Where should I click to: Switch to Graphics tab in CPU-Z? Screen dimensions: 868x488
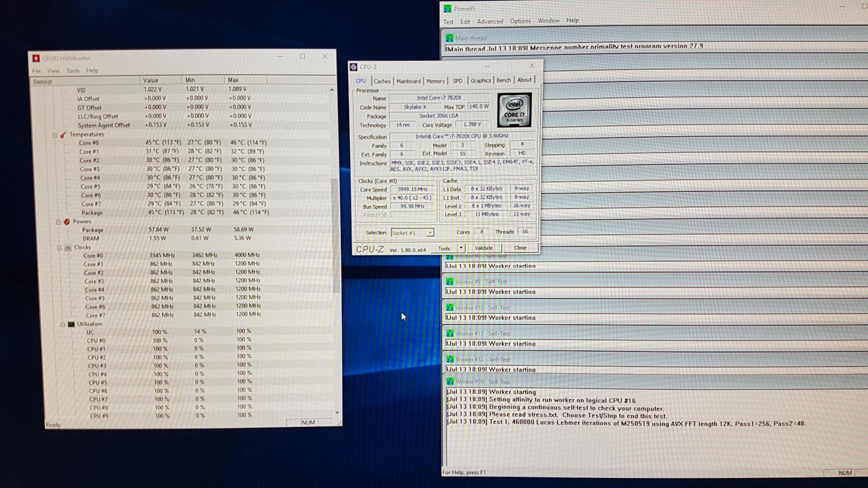coord(480,80)
